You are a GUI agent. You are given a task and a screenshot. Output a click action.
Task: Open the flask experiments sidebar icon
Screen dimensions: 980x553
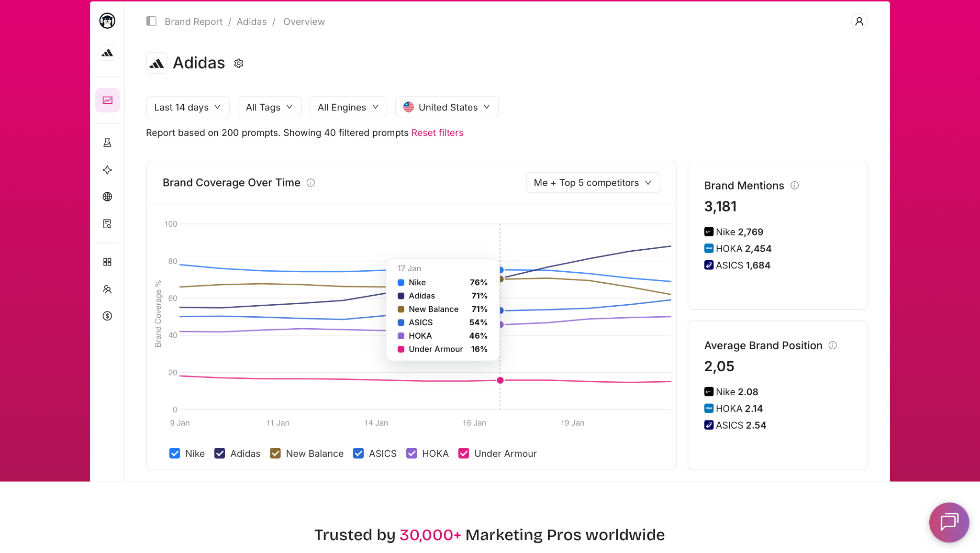coord(107,143)
